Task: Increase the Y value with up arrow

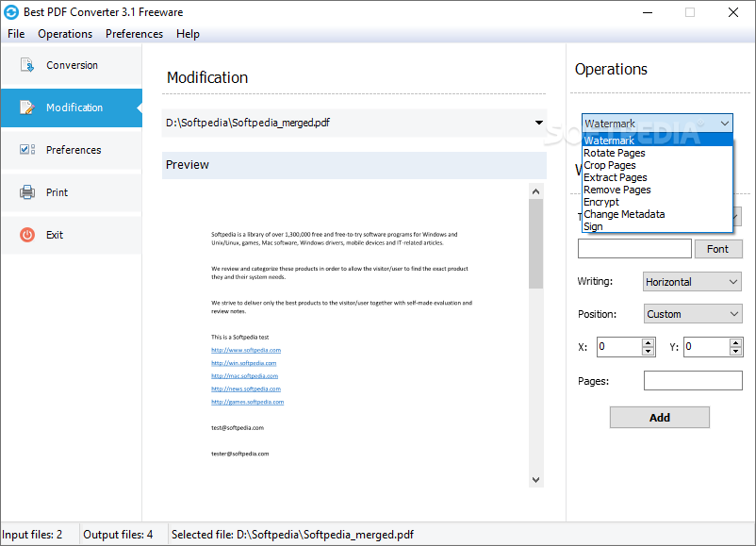Action: click(735, 342)
